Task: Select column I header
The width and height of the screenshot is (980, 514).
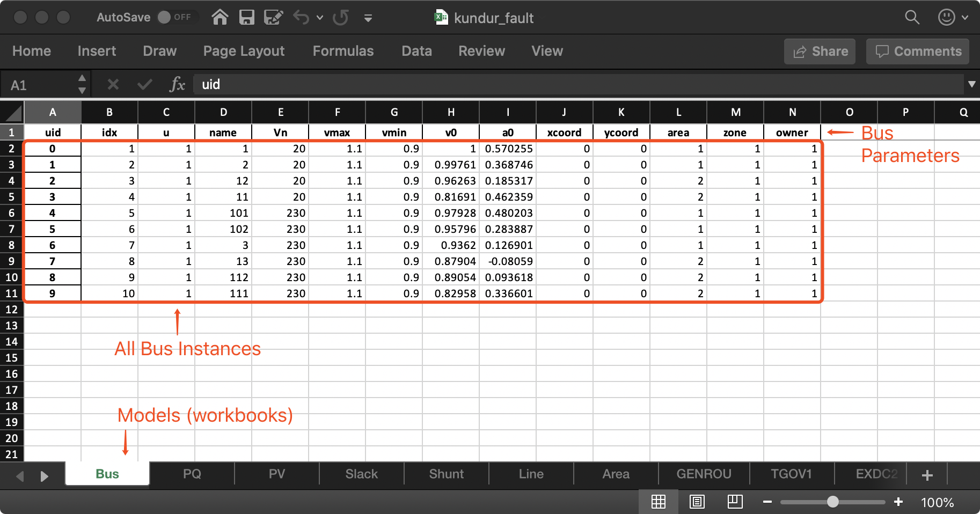Action: point(508,112)
